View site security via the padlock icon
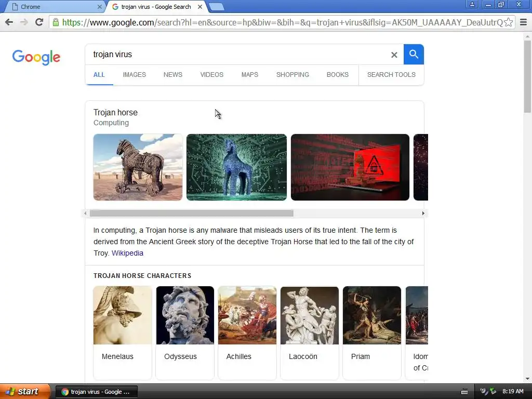Viewport: 532px width, 399px height. pos(56,22)
